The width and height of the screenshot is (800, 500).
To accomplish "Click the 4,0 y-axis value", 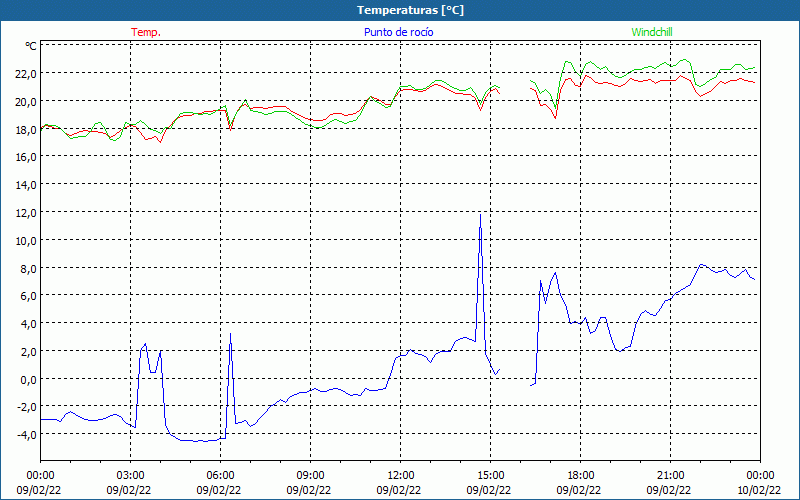I will click(x=29, y=324).
